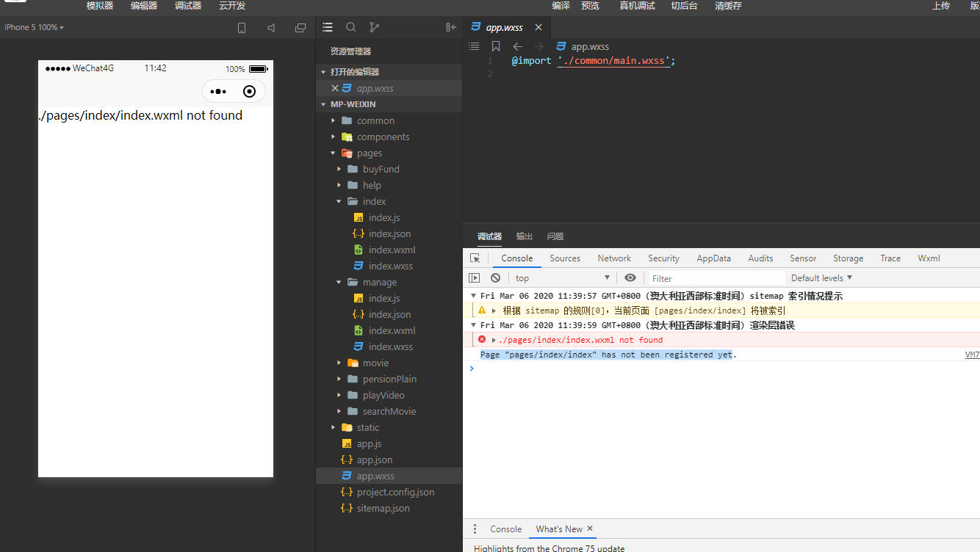
Task: Switch to the 问题 panel tab
Action: pyautogui.click(x=555, y=236)
